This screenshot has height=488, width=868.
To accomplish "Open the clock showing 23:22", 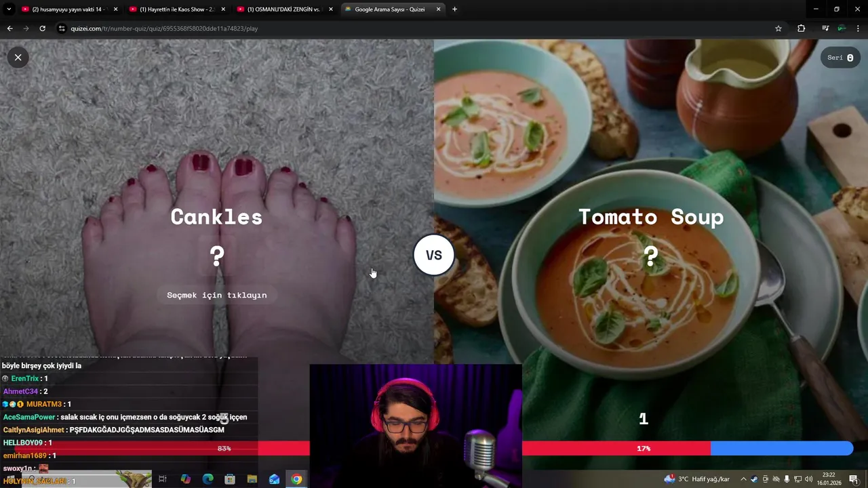I will (829, 479).
